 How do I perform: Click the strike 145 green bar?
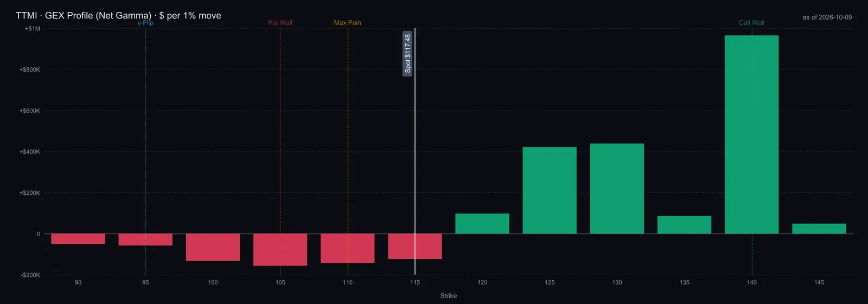[819, 229]
